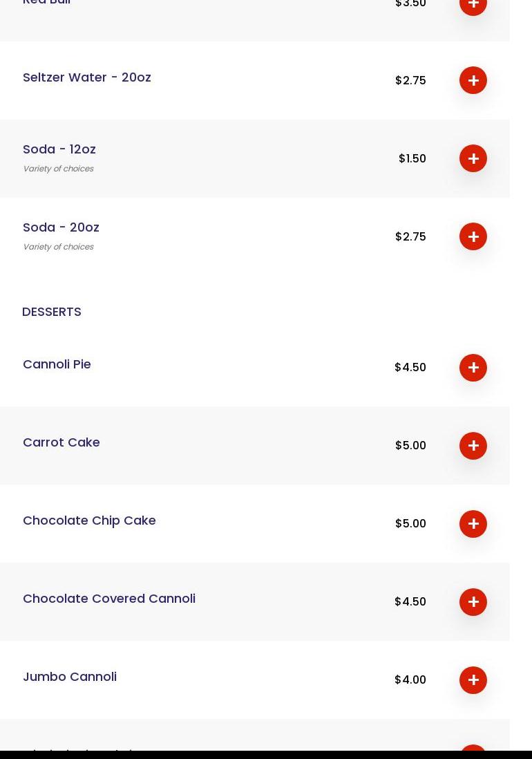Add Chocolate Covered Cannoli via plus icon
Screen dimensions: 532x759
(473, 601)
